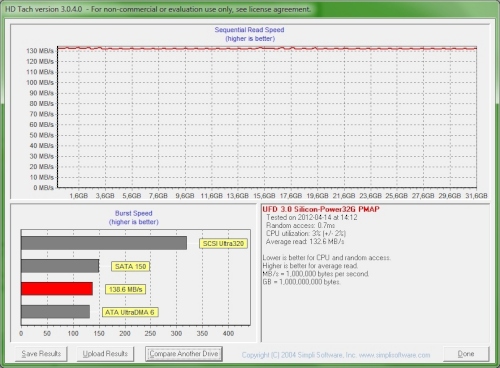Screen dimensions: 500x368
Task: Click the 0 MB/s axis label
Action: pos(43,188)
